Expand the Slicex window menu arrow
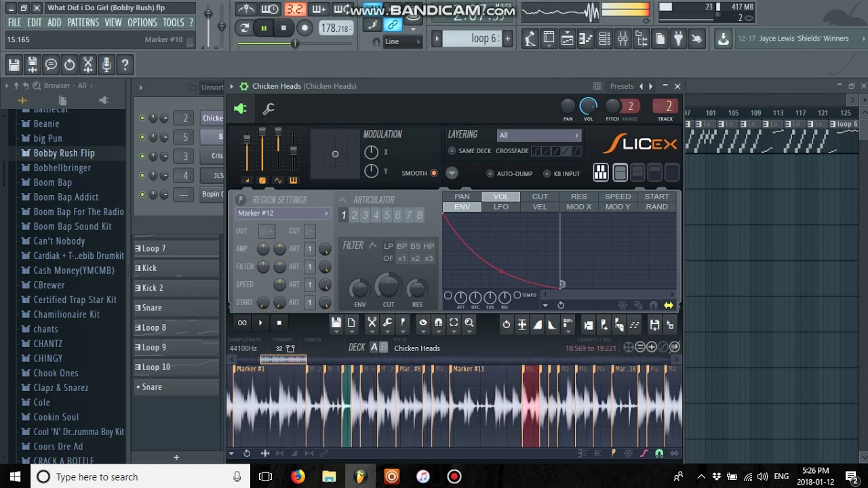The width and height of the screenshot is (868, 488). point(231,86)
